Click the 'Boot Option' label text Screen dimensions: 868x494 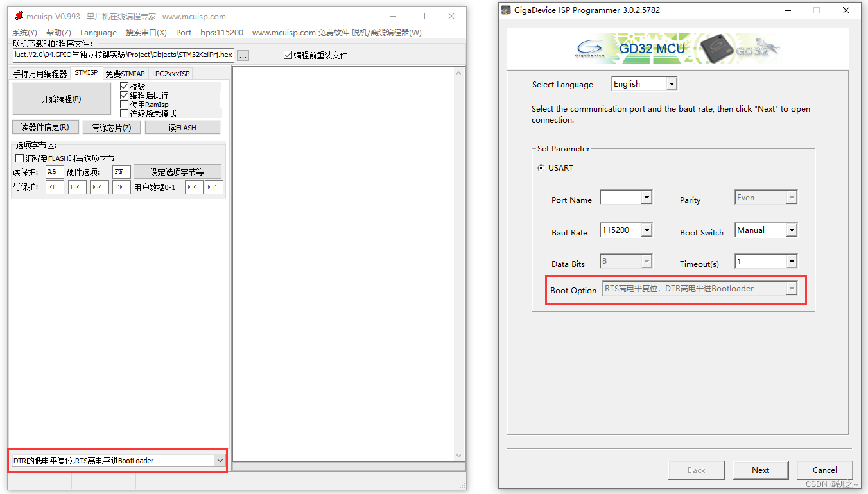coord(573,291)
